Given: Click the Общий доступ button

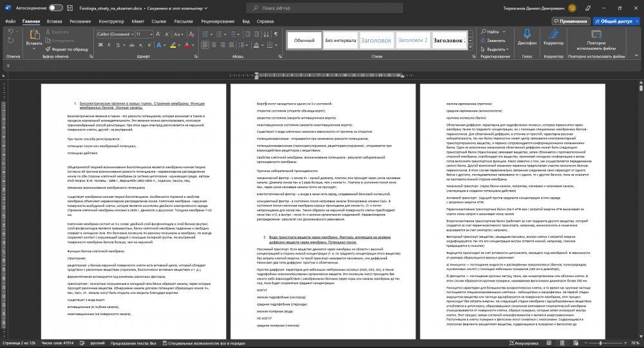Looking at the screenshot, I should (612, 21).
